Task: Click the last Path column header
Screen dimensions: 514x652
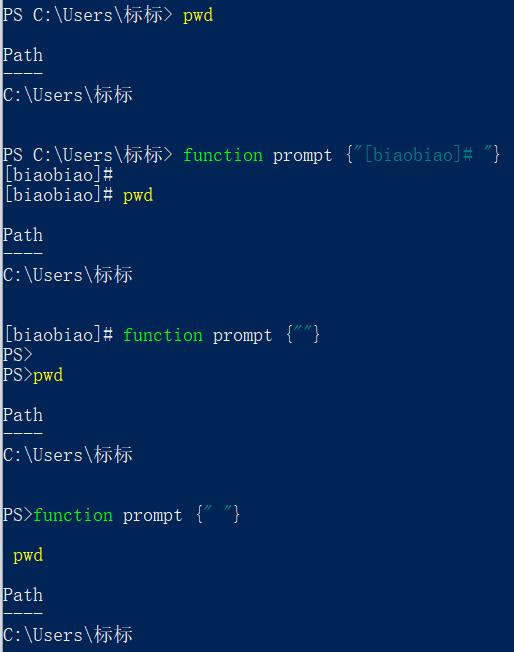Action: 23,595
